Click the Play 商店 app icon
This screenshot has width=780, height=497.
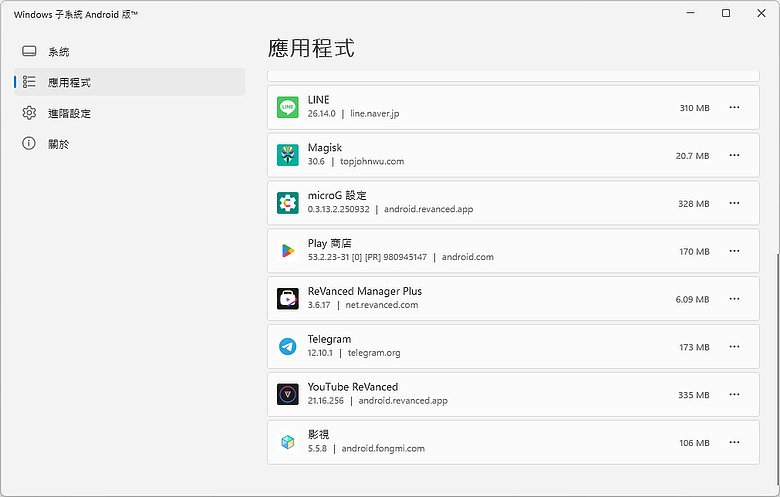click(288, 251)
